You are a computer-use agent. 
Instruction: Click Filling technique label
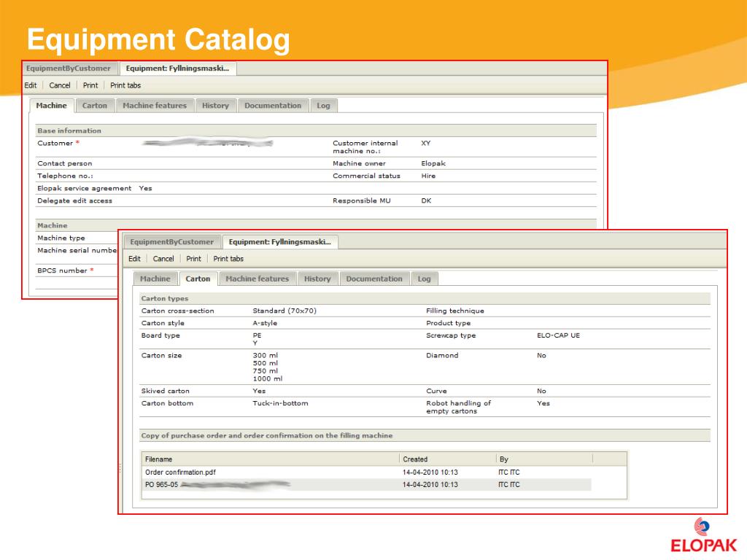tap(455, 311)
